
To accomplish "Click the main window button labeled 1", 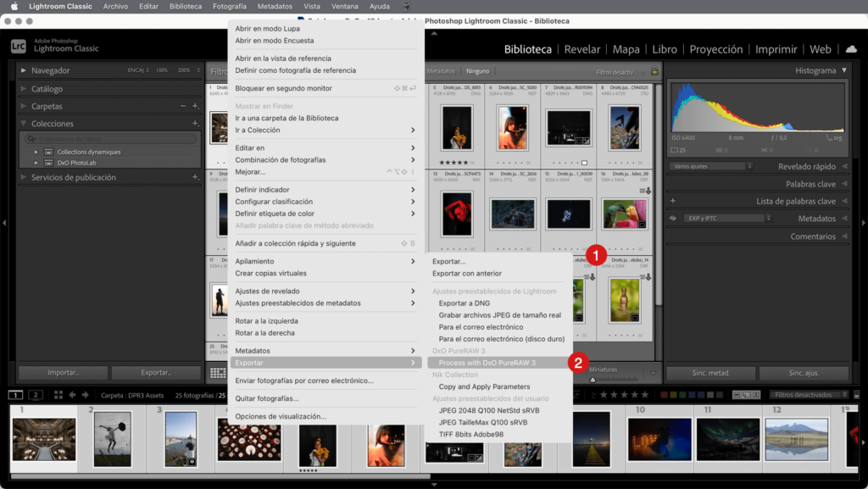I will (x=15, y=395).
